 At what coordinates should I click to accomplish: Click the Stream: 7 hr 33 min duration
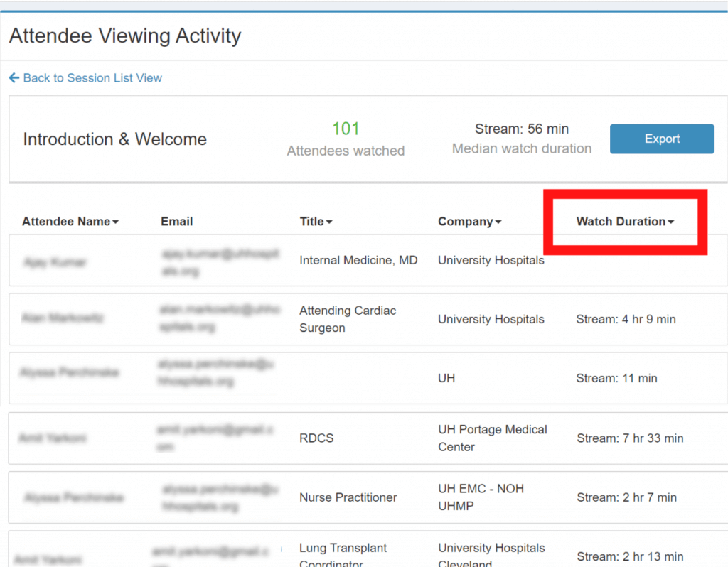click(629, 438)
